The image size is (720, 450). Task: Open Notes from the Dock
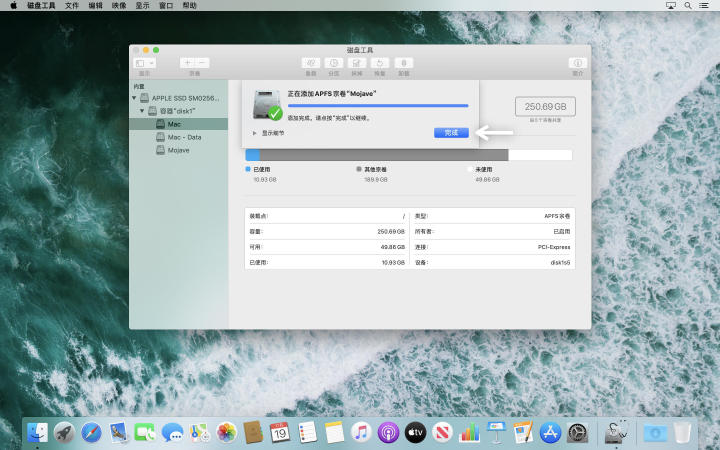point(334,433)
